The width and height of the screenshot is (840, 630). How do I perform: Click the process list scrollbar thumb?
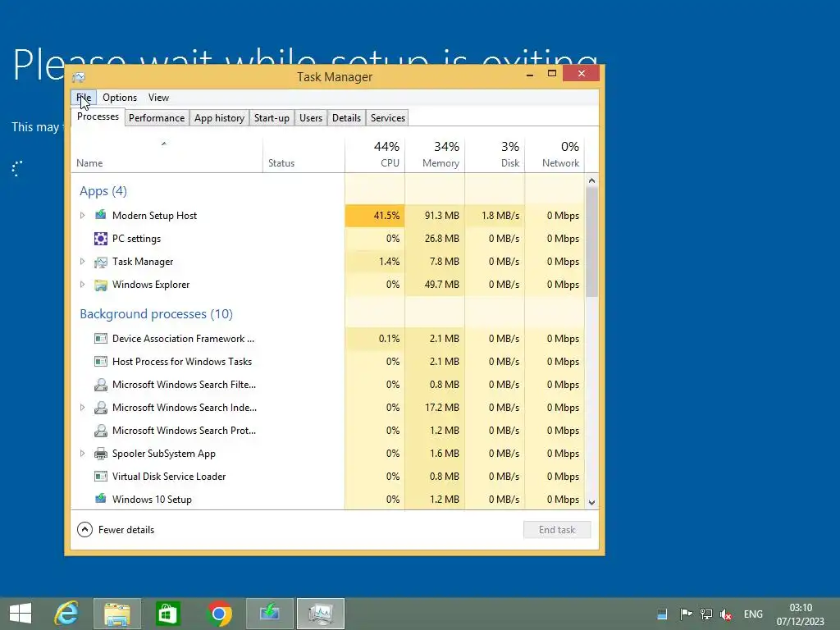point(592,242)
